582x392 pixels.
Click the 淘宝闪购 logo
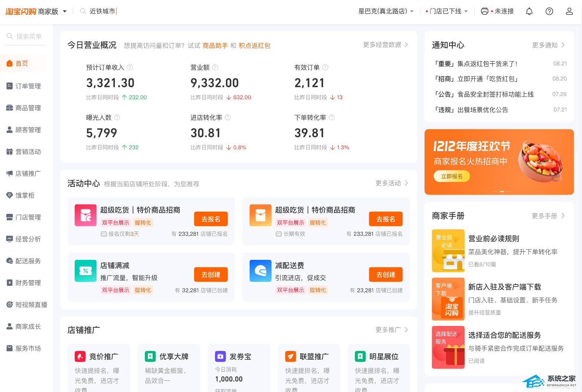[21, 12]
